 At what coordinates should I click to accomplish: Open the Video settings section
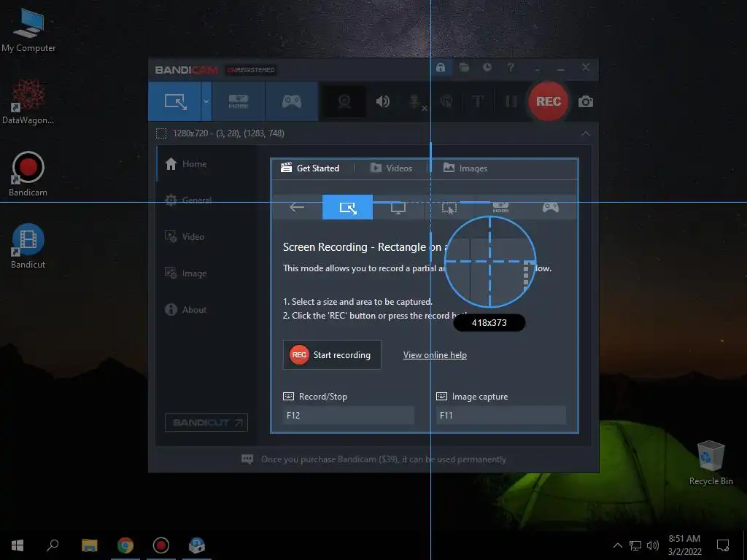click(185, 237)
